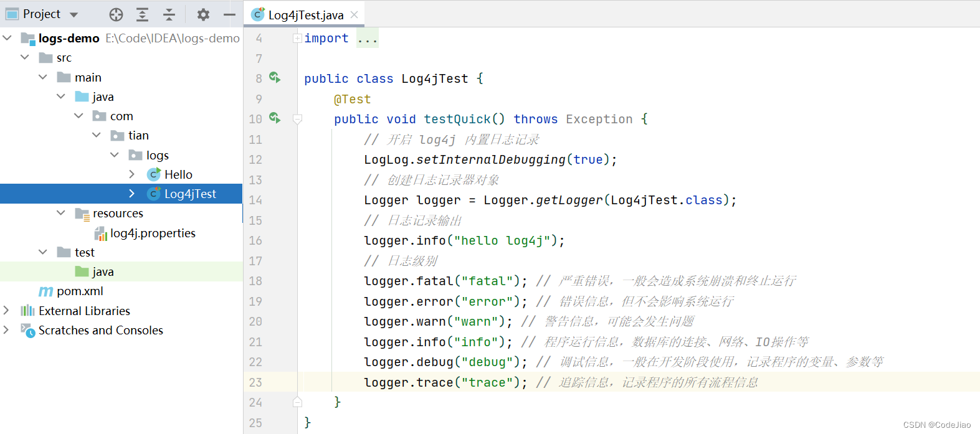Collapse the src folder
Screen dimensions: 980x434
point(25,57)
